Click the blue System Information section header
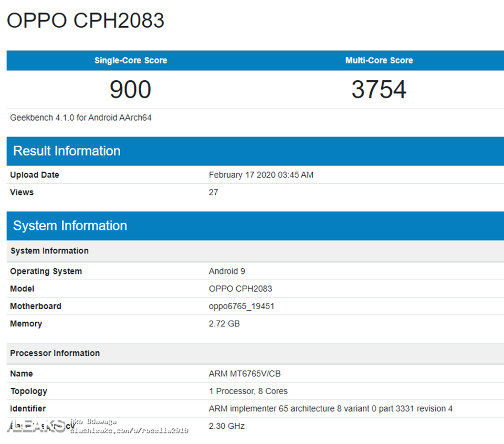 [255, 226]
